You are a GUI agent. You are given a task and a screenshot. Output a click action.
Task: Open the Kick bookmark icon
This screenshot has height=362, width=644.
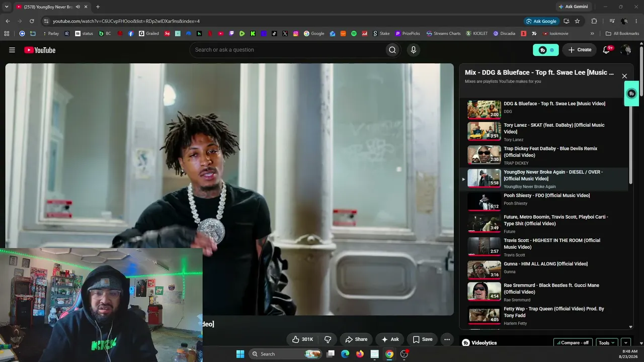tap(253, 34)
